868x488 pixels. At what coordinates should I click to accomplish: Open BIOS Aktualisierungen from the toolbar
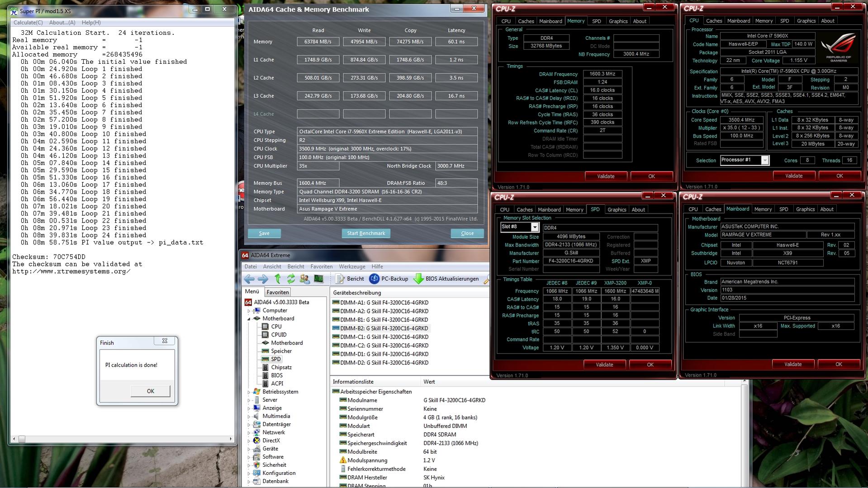point(446,279)
